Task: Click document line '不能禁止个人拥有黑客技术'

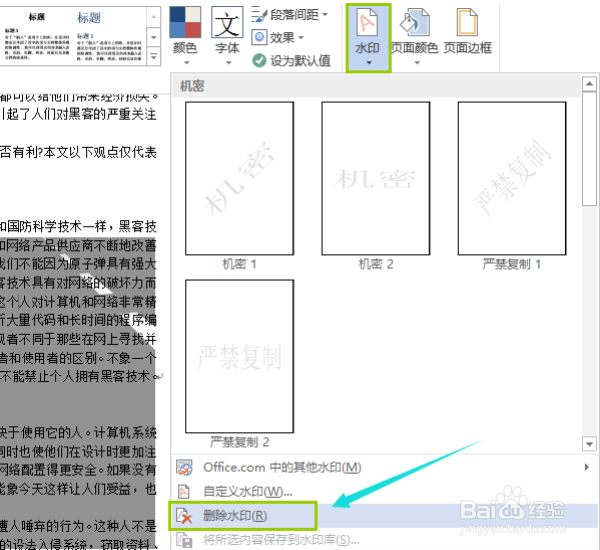Action: coord(75,376)
